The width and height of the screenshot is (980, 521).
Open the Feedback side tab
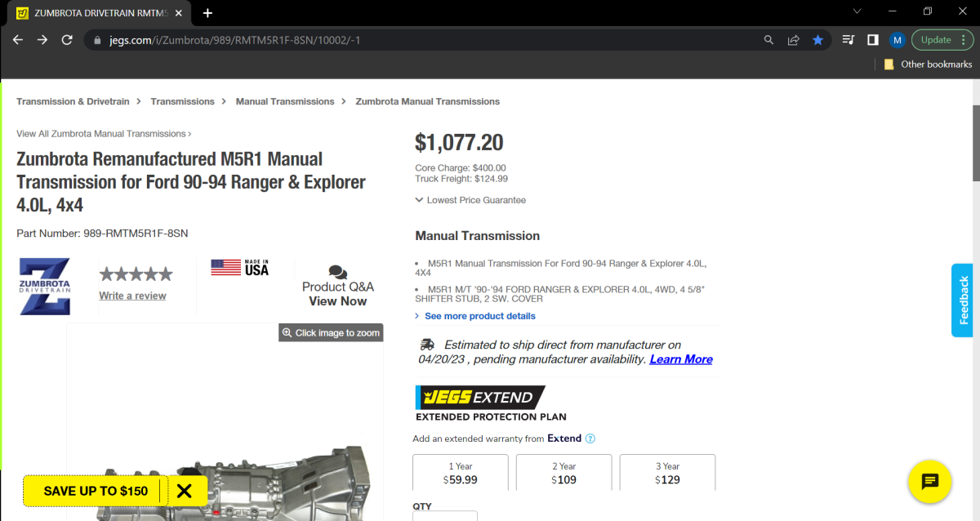coord(963,300)
